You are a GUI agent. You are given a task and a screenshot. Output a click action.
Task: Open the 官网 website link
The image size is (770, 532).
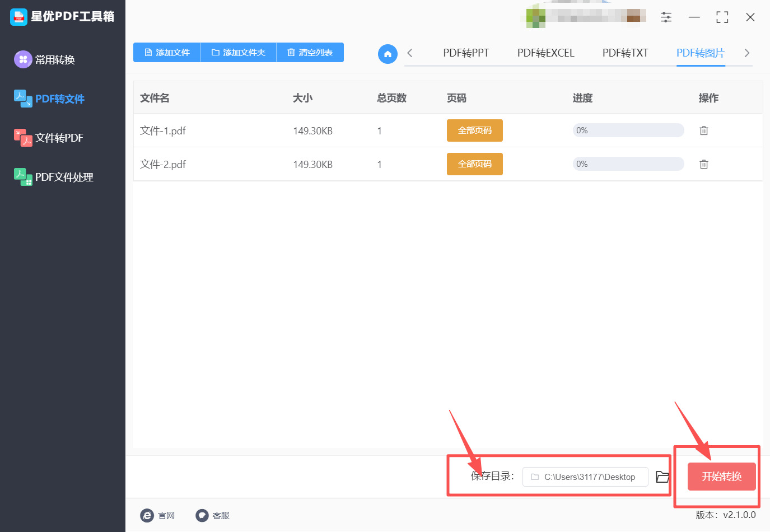tap(157, 515)
